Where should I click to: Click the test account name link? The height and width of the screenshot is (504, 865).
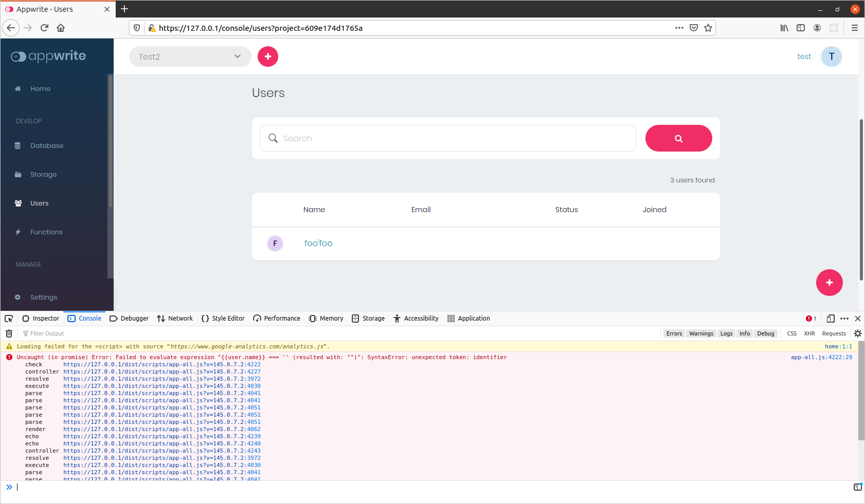coord(804,57)
